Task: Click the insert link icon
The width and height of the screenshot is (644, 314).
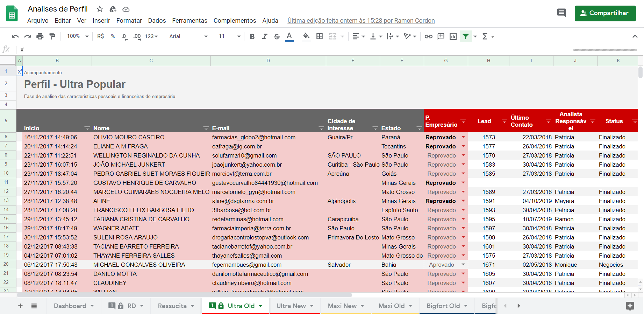Action: point(428,36)
